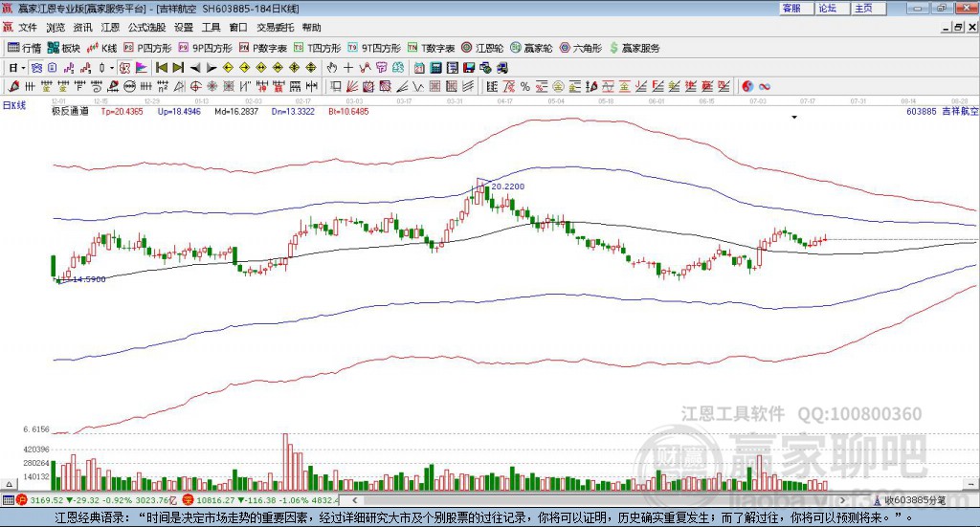The image size is (980, 527).
Task: Click the percent sign drawing tool
Action: click(524, 86)
